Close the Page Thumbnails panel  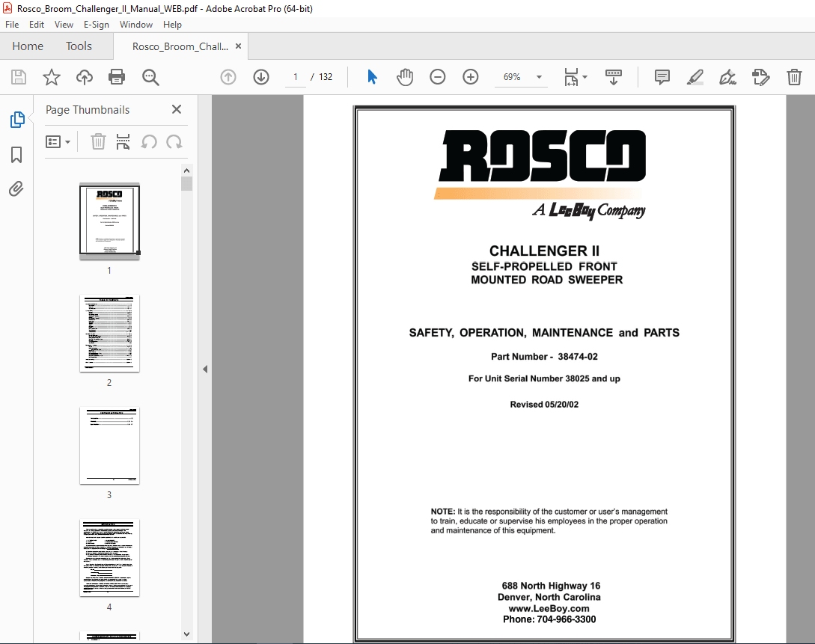[x=177, y=109]
